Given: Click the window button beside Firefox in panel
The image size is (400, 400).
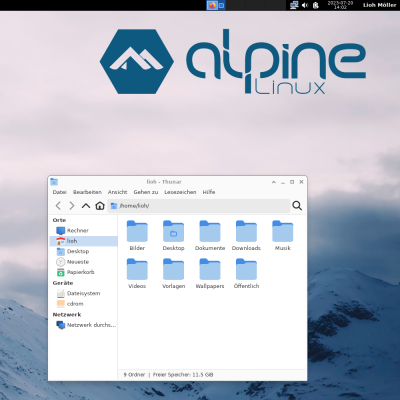Looking at the screenshot, I should (221, 5).
